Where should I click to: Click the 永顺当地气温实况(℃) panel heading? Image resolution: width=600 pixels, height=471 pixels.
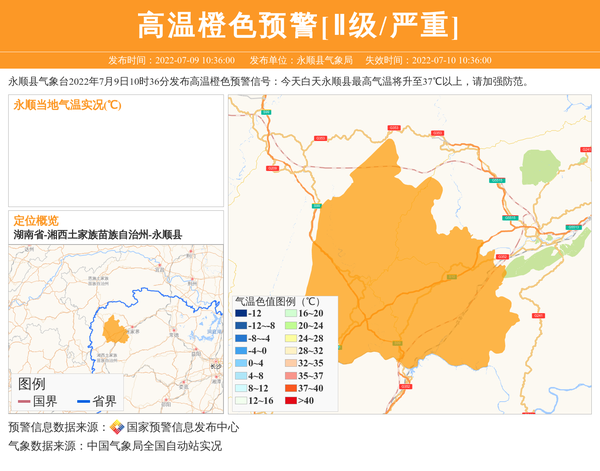click(67, 105)
